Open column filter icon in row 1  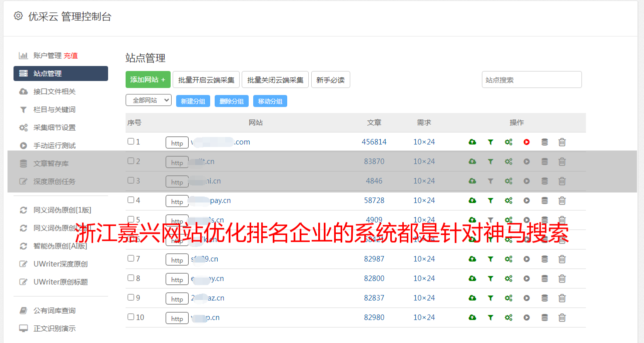tap(490, 142)
